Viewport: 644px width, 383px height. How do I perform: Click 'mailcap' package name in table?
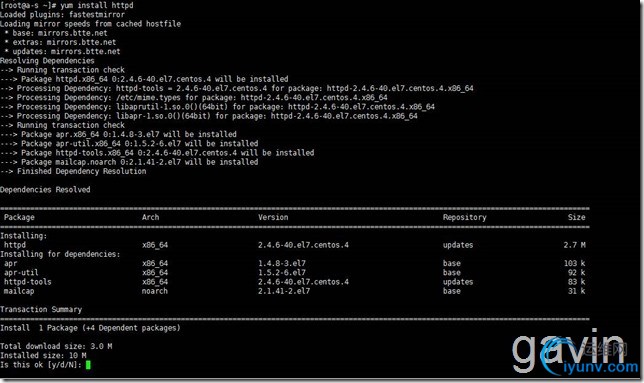click(19, 291)
